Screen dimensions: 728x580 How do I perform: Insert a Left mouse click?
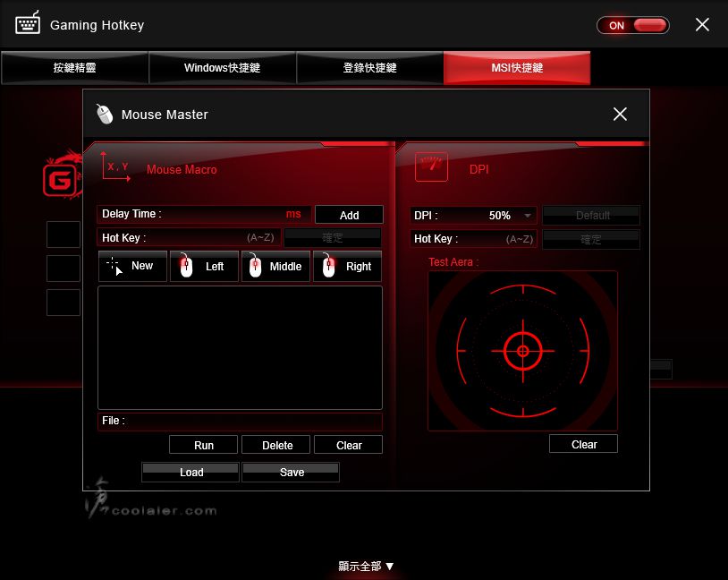[x=204, y=266]
